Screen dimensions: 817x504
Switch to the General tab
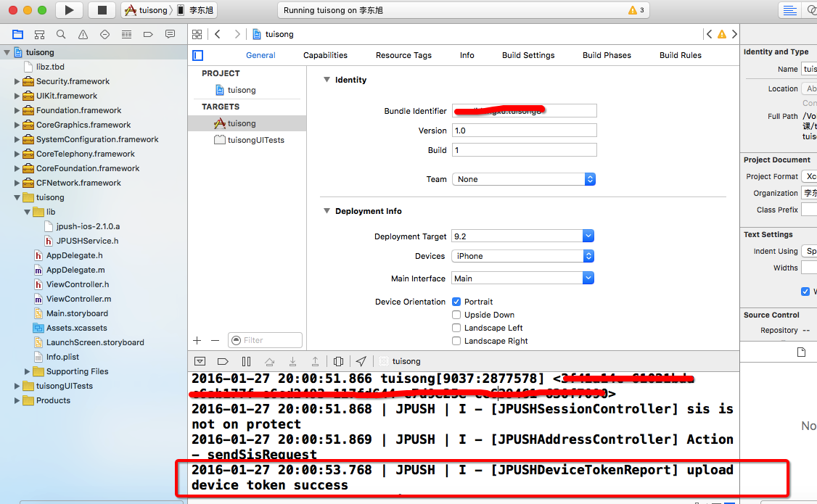click(x=260, y=55)
